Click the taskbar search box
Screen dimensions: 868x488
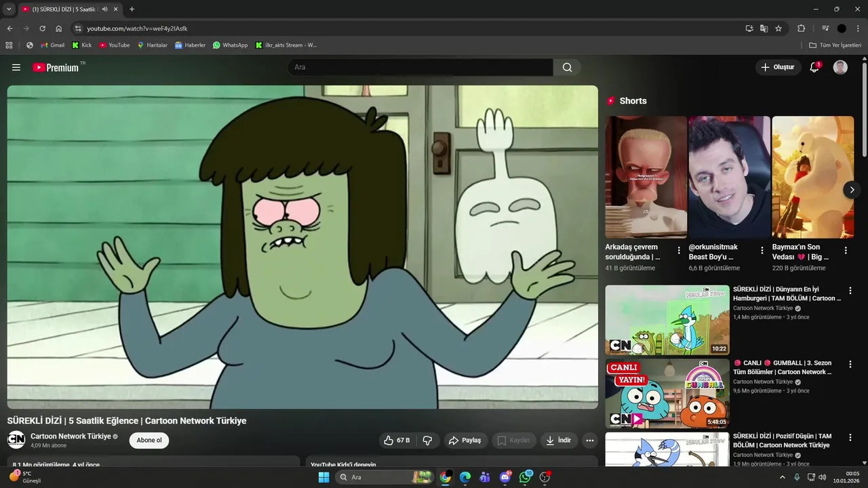(384, 477)
